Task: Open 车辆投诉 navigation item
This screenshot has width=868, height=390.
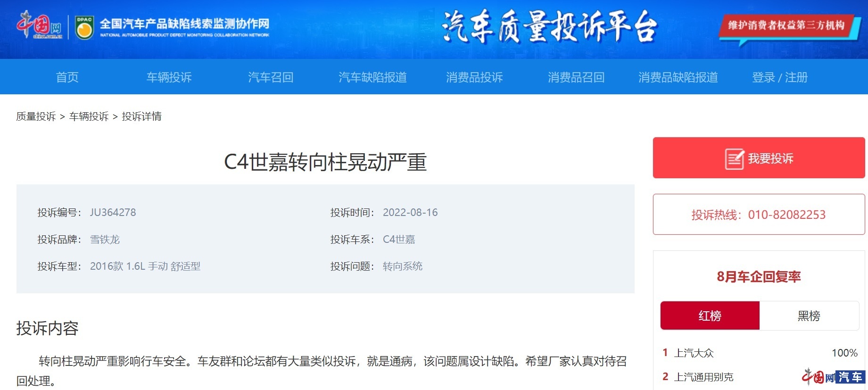Action: click(x=169, y=77)
